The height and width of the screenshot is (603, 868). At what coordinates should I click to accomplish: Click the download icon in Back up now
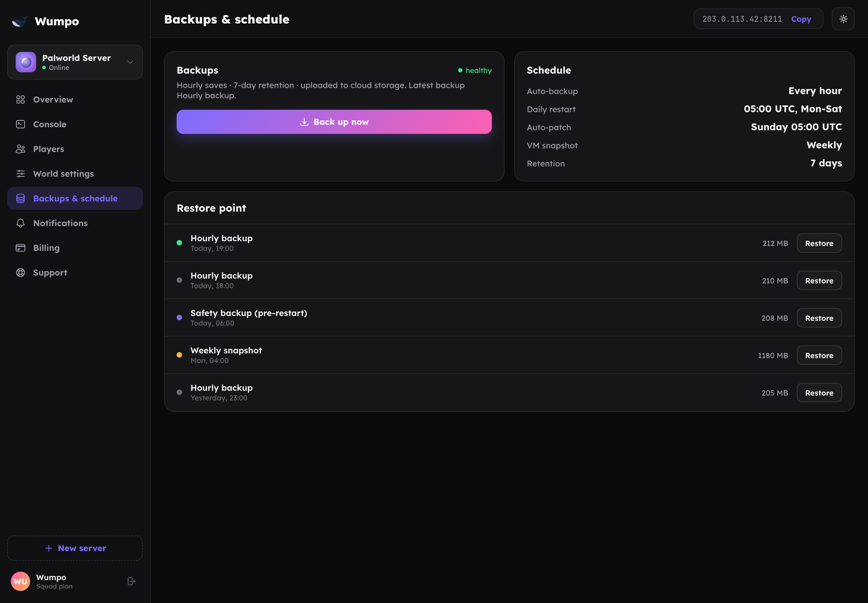tap(304, 122)
